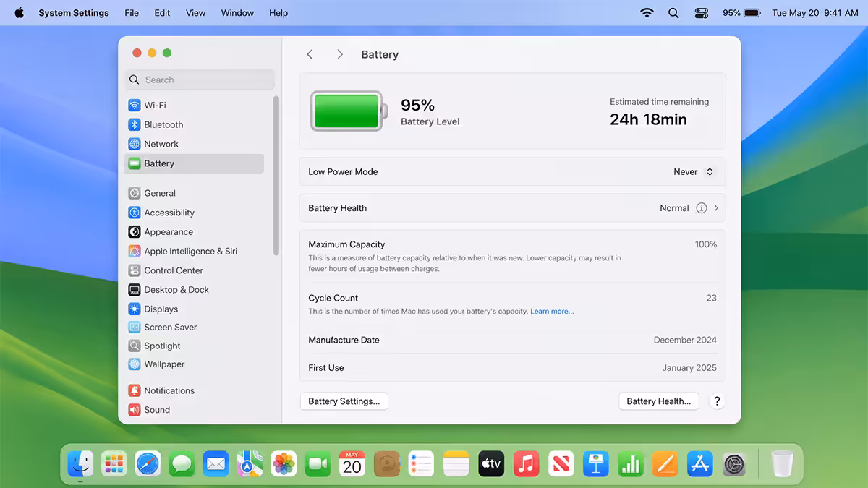Click the question mark help button
The image size is (868, 488).
pyautogui.click(x=717, y=401)
